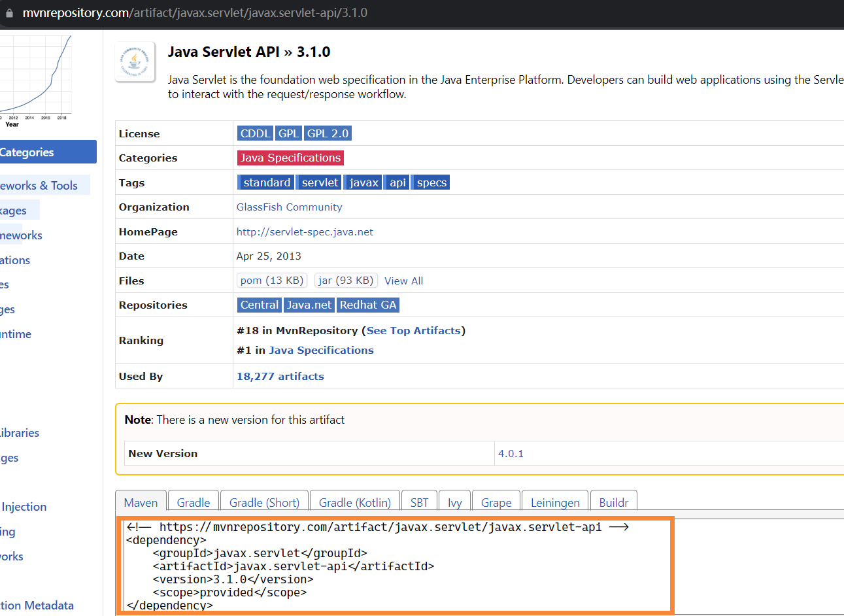This screenshot has width=844, height=616.
Task: Click View All files link
Action: click(403, 281)
